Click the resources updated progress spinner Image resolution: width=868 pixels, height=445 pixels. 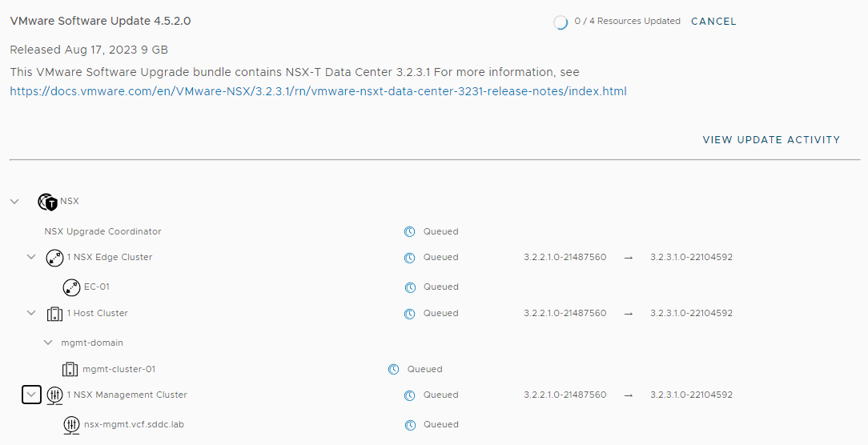click(561, 22)
